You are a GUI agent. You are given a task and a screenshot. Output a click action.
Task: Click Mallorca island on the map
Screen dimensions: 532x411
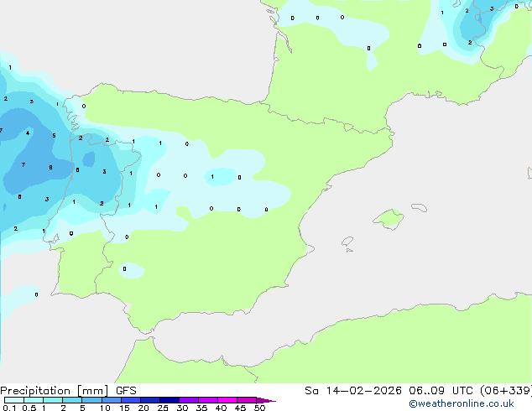pos(389,220)
